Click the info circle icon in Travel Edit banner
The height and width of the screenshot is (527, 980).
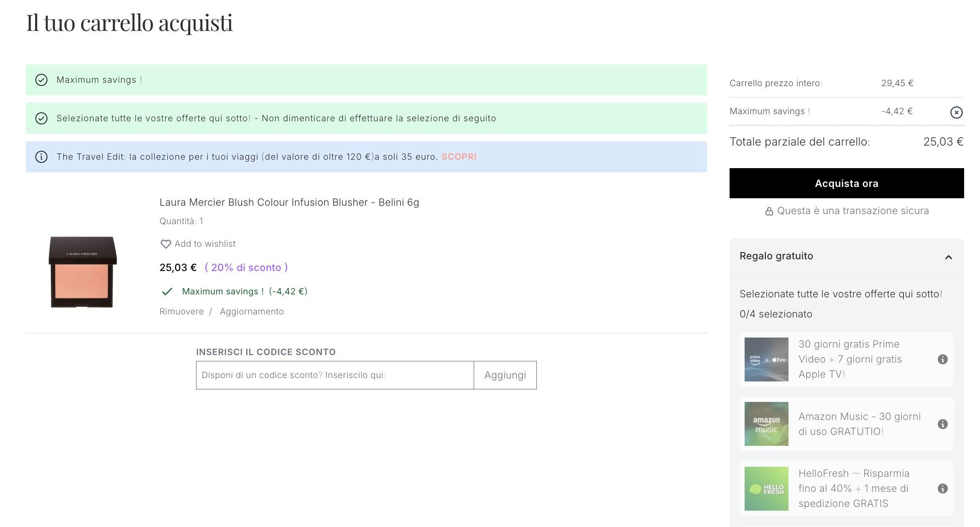[x=41, y=157]
